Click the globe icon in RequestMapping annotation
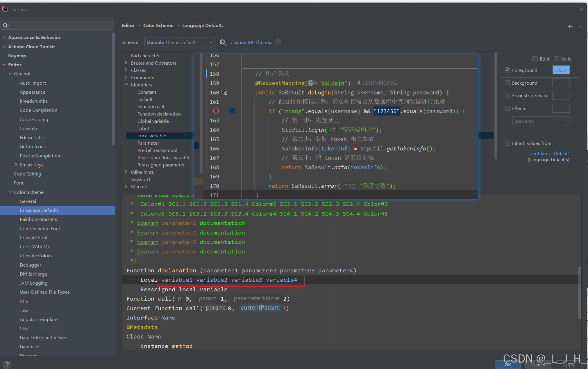 [311, 83]
